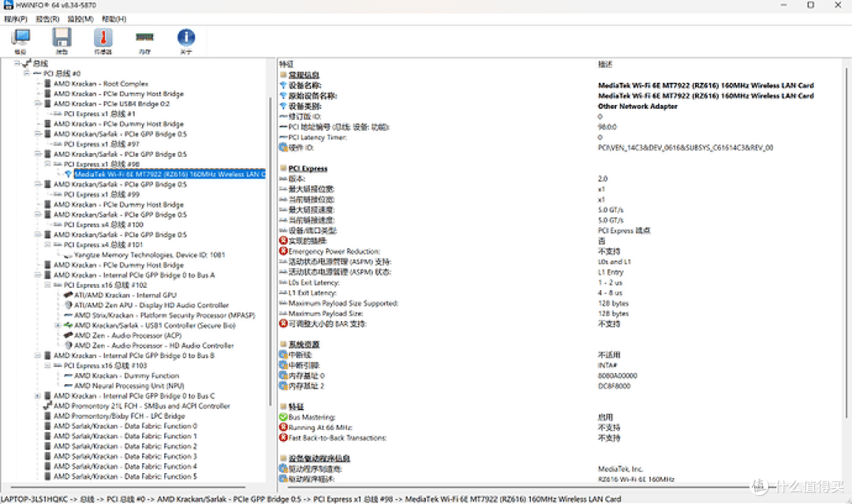Select AMD Strix/Krackan Platform Security Processor item

pos(165,315)
